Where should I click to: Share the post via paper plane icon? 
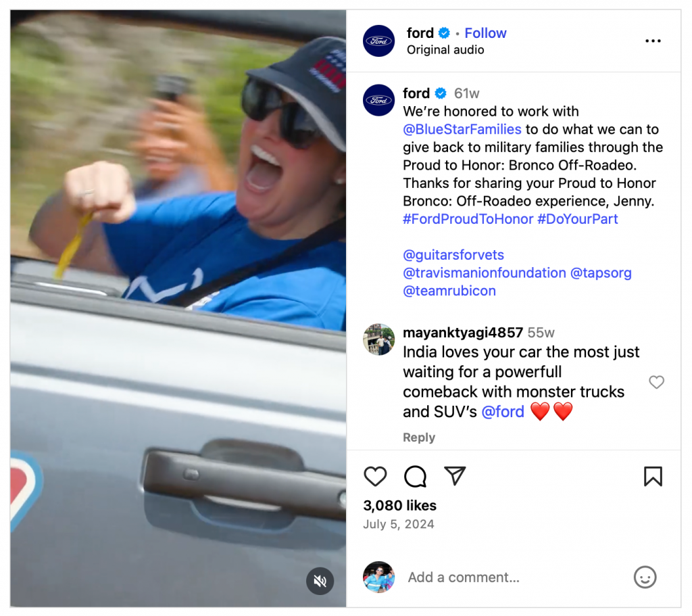click(x=455, y=476)
